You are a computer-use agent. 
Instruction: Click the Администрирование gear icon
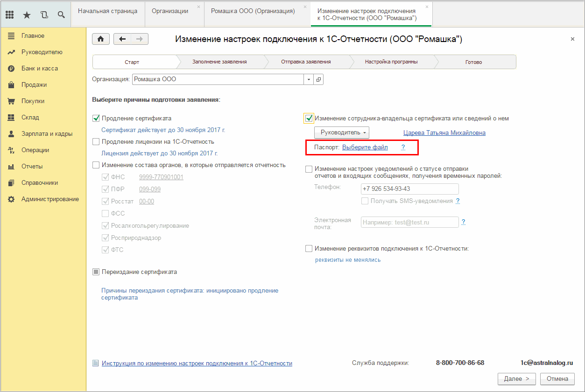(12, 199)
